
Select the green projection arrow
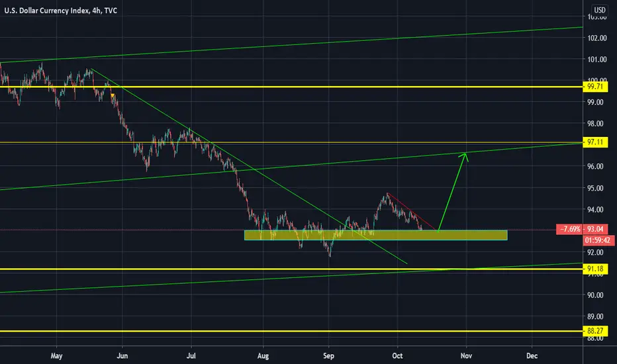point(452,192)
